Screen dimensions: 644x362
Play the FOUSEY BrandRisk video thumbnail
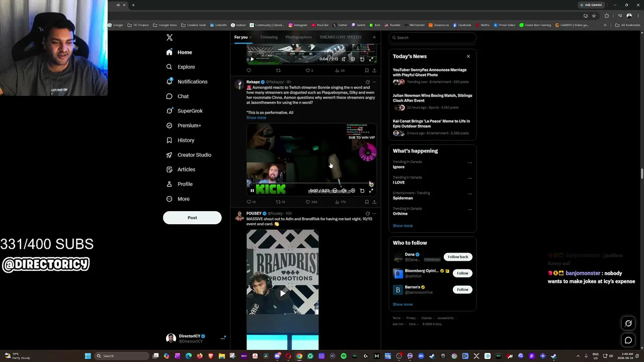click(282, 293)
